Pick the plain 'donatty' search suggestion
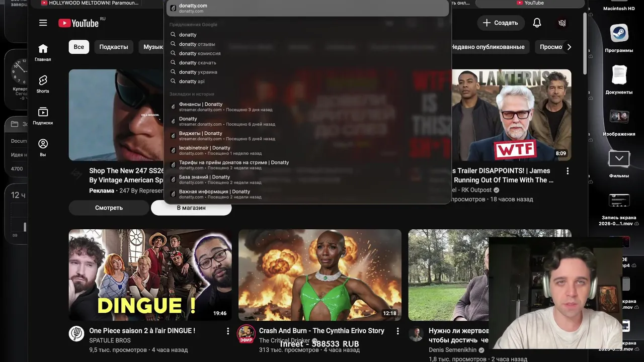 coord(307,35)
